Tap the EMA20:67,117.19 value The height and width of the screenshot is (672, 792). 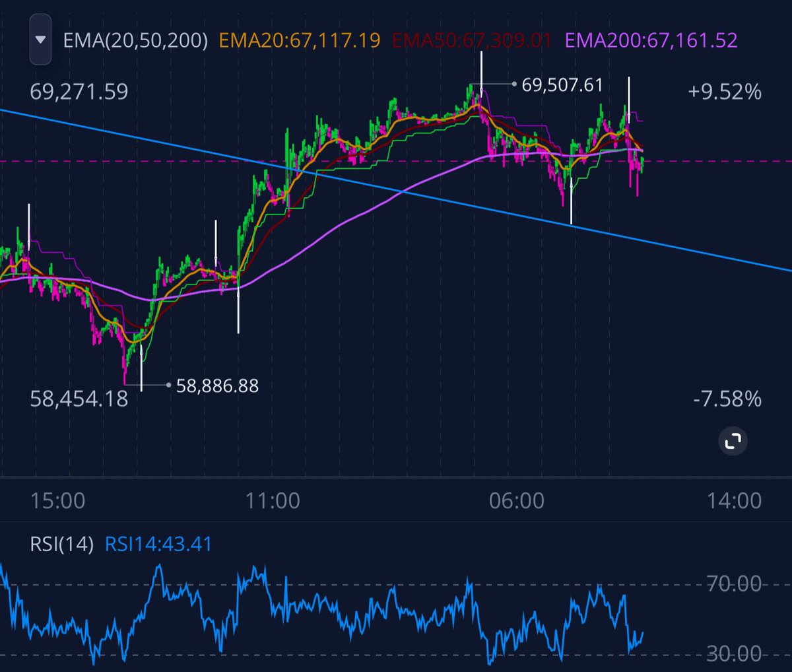click(x=300, y=40)
